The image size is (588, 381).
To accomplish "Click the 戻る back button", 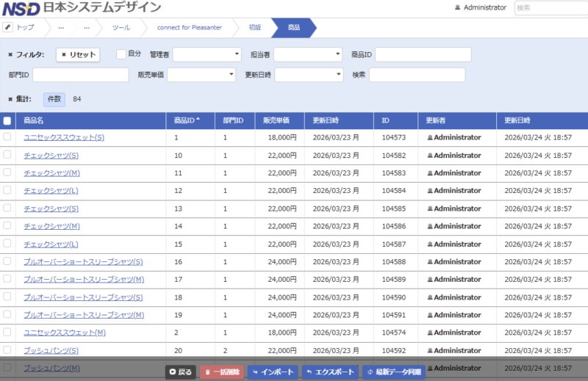I will click(181, 372).
